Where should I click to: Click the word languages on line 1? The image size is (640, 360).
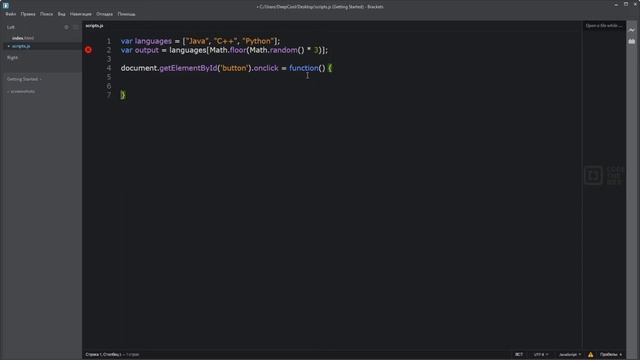coord(153,41)
